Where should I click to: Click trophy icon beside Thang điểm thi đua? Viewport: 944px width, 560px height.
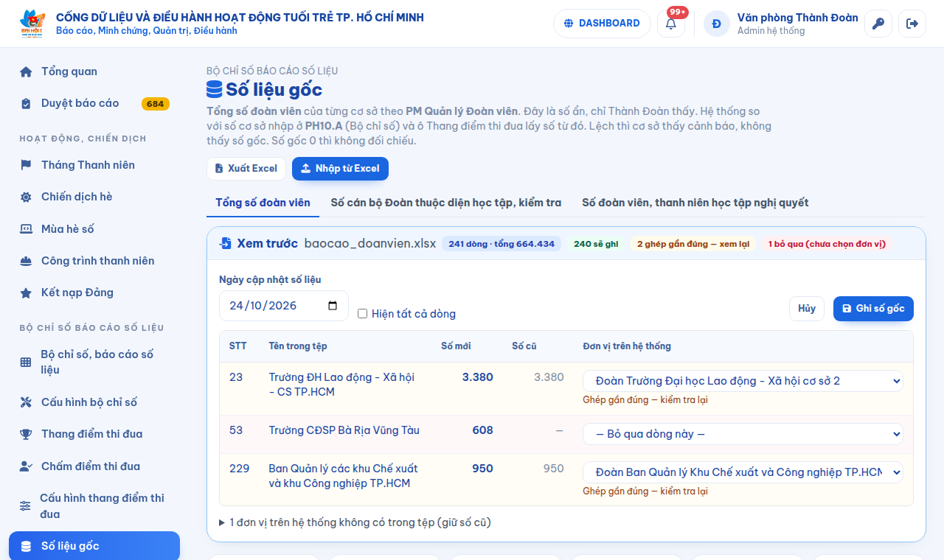26,434
